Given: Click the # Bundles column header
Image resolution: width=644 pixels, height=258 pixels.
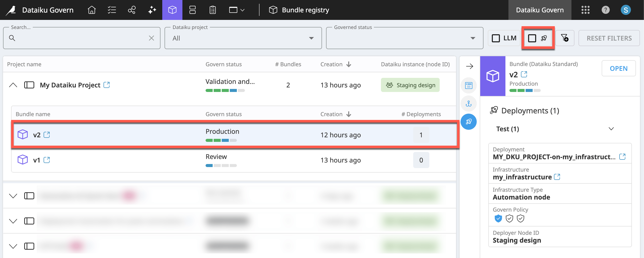Looking at the screenshot, I should [288, 64].
